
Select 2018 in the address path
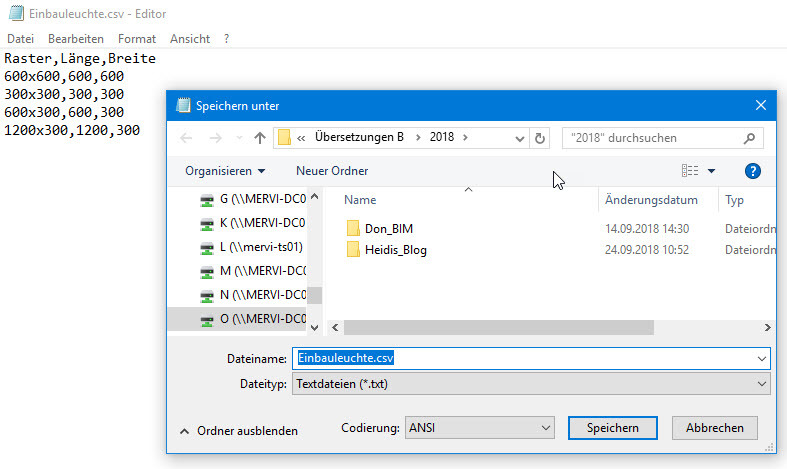tap(442, 137)
